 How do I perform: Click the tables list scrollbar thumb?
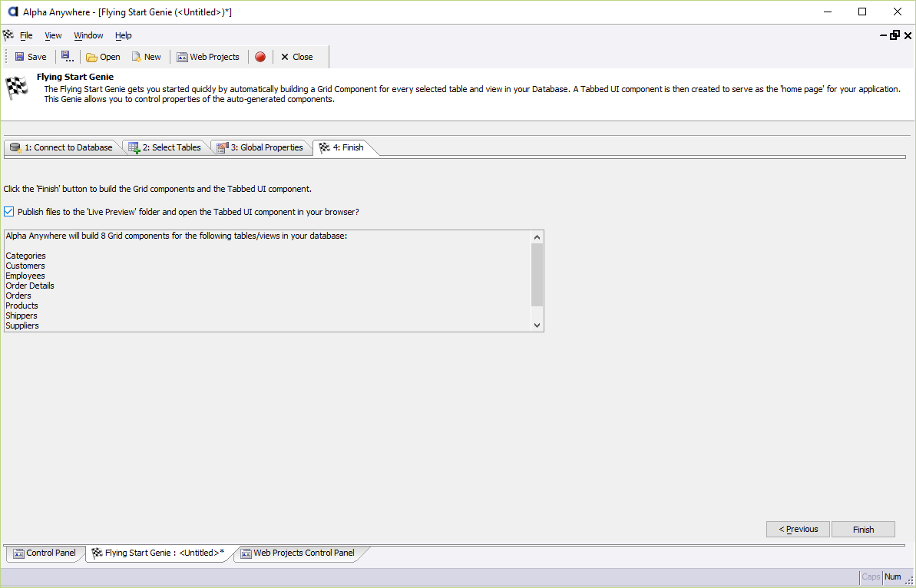pyautogui.click(x=537, y=275)
